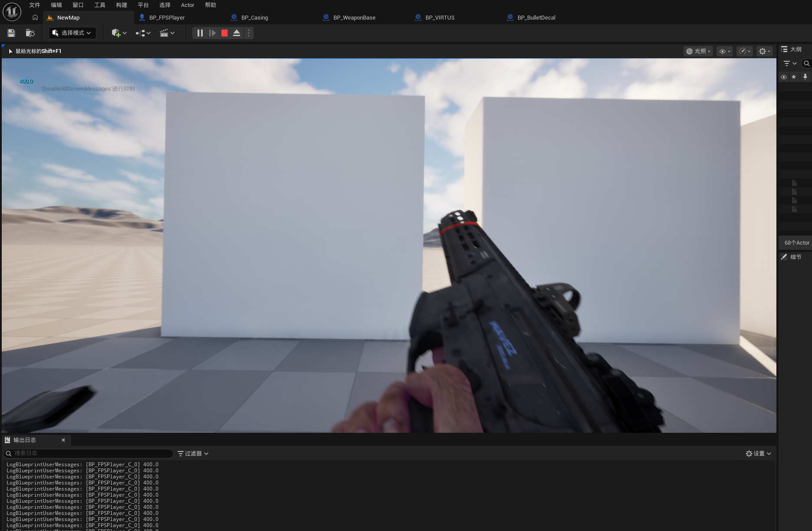
Task: Focus the 搜索日志 search field
Action: pos(89,453)
